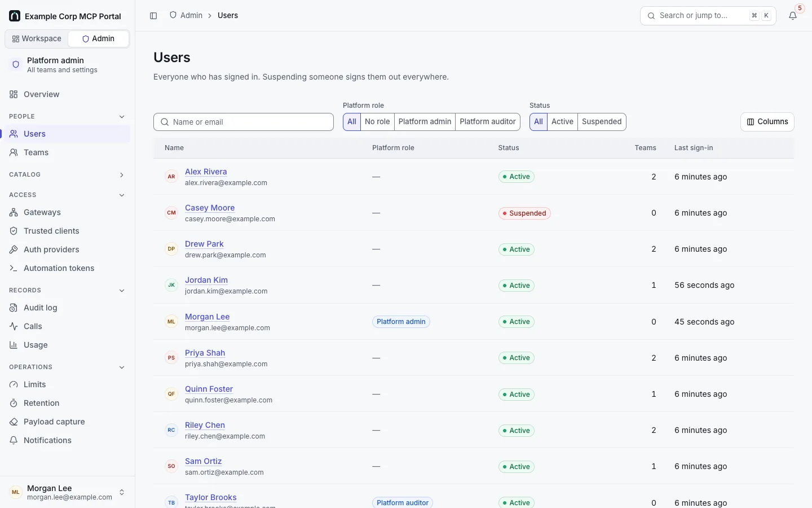Click the shield icon beside Platform admin
812x508 pixels.
16,64
